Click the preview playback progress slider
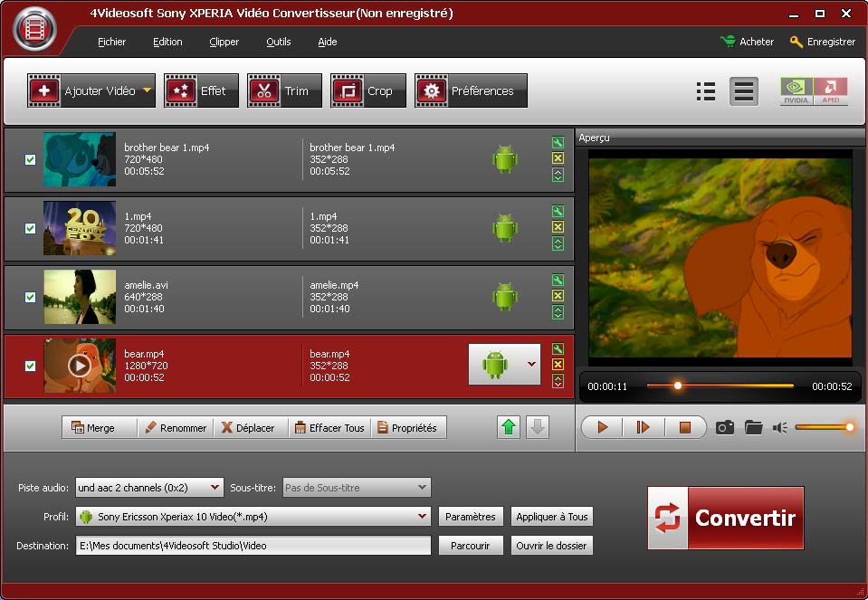Viewport: 868px width, 600px height. [x=720, y=386]
